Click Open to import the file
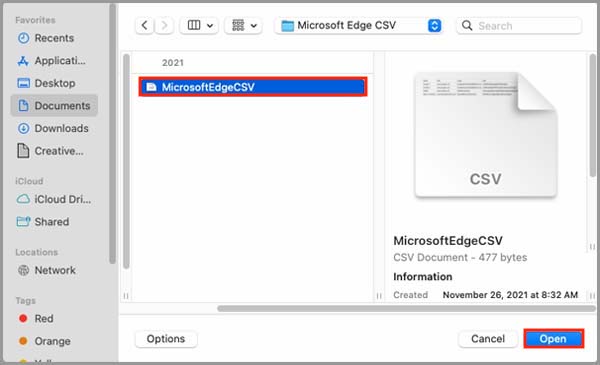This screenshot has height=365, width=600. 553,339
